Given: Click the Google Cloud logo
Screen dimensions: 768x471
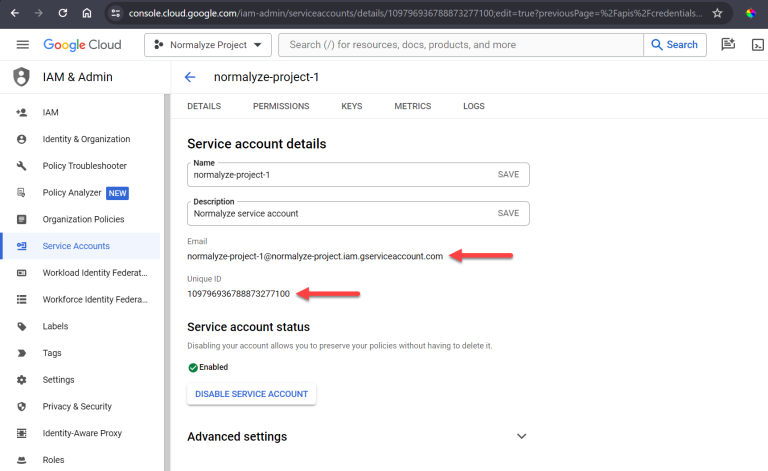Looking at the screenshot, I should coord(82,45).
